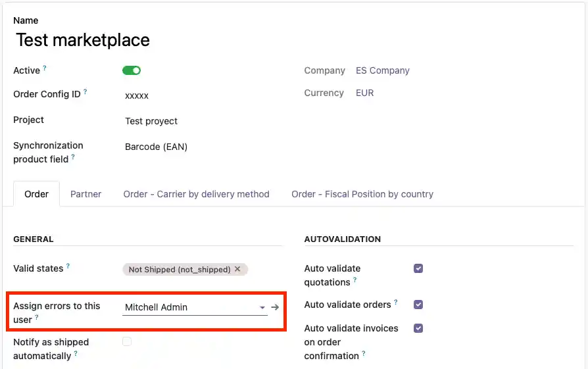The image size is (588, 369).
Task: Toggle the Active switch off
Action: tap(132, 70)
